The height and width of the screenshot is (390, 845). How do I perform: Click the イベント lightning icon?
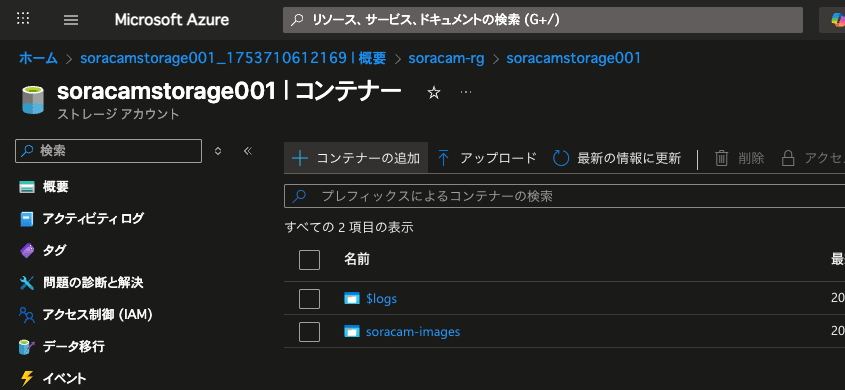click(x=26, y=378)
